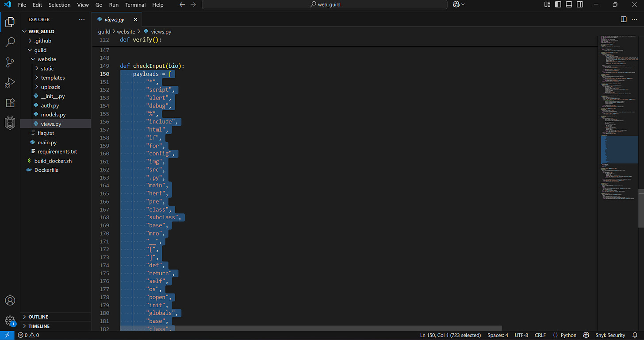Image resolution: width=644 pixels, height=340 pixels.
Task: Toggle the bottom Panel layout button
Action: tap(569, 4)
